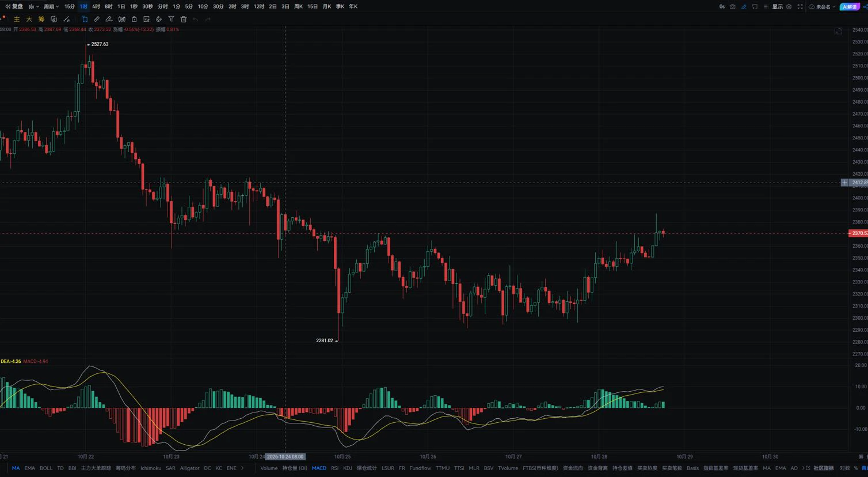Image resolution: width=868 pixels, height=477 pixels.
Task: Select the drawing tools panel icon
Action: pyautogui.click(x=84, y=19)
